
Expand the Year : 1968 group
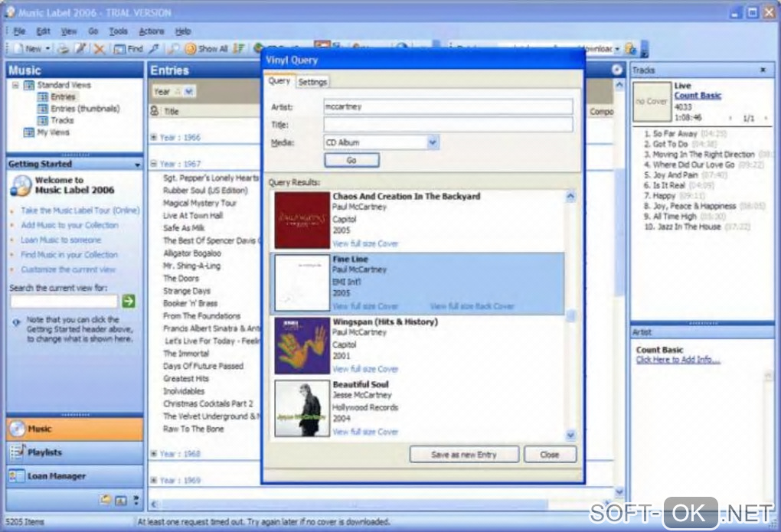point(154,454)
